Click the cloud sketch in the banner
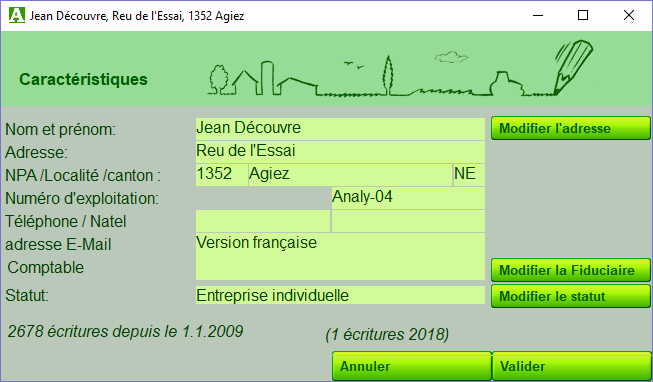This screenshot has width=653, height=382. (x=451, y=57)
